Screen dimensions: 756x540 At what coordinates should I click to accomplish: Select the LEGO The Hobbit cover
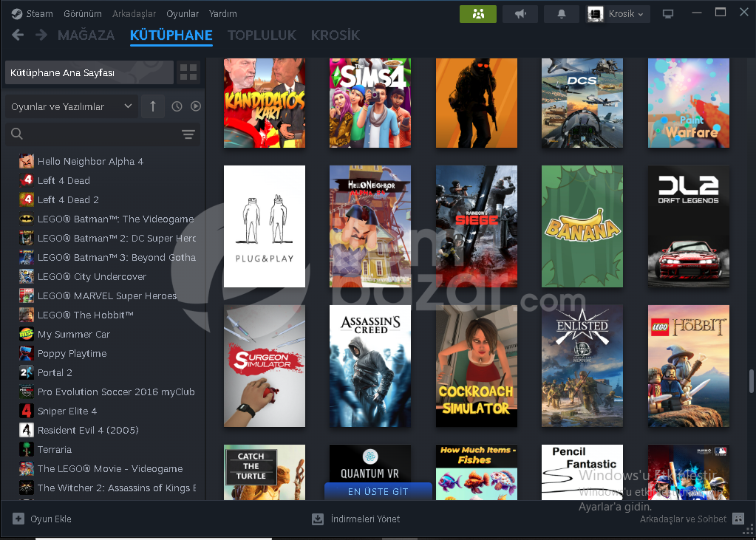point(689,366)
